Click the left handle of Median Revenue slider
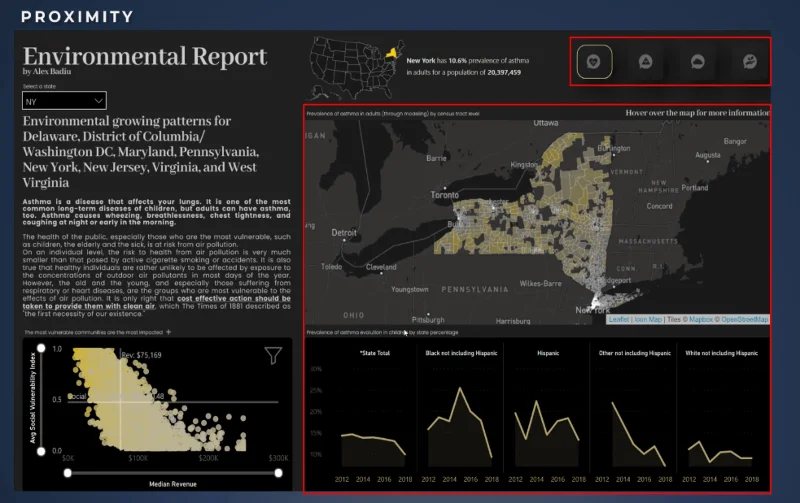Image resolution: width=800 pixels, height=503 pixels. [x=67, y=473]
